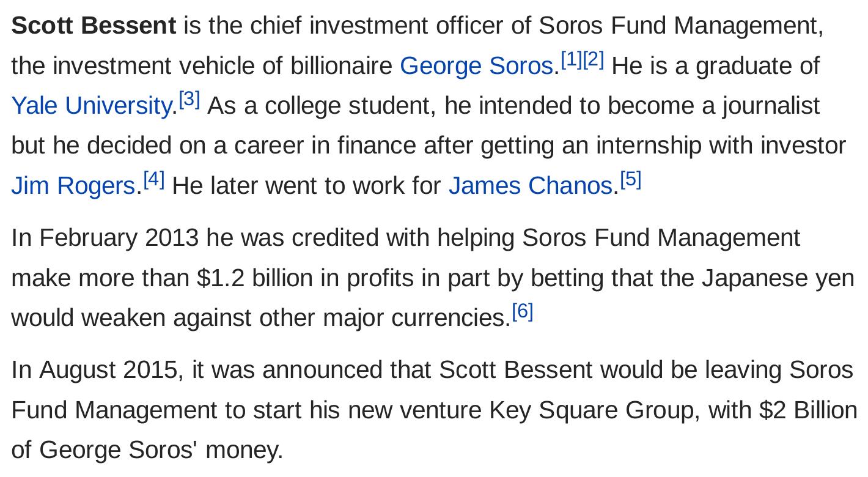Screen dimensions: 868x477
Task: Jump to citation [1]
Action: [x=571, y=60]
